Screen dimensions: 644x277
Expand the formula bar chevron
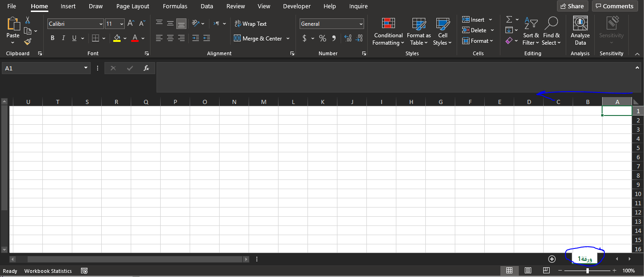coord(637,68)
